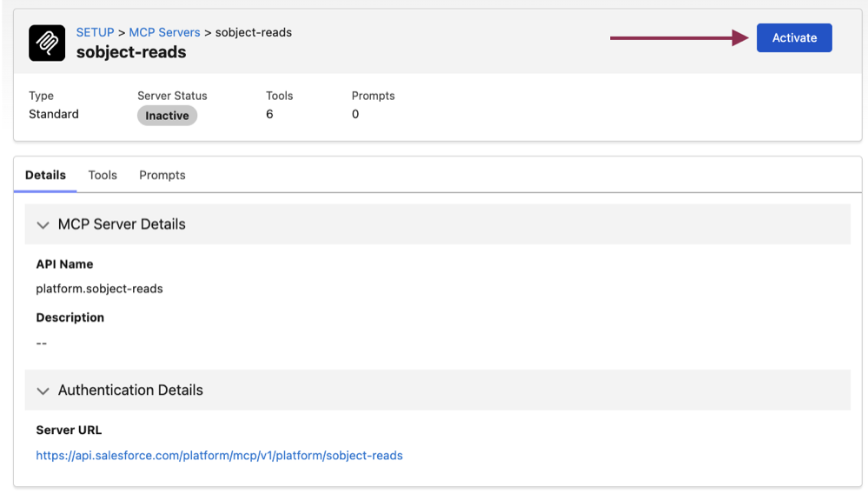Switch to the Tools tab
The image size is (868, 494).
pos(103,175)
